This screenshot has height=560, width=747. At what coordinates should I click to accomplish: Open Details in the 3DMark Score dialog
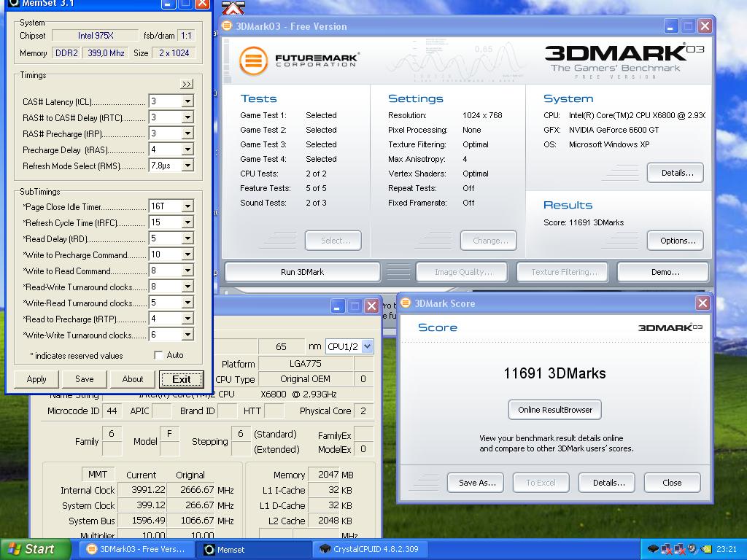pyautogui.click(x=606, y=483)
